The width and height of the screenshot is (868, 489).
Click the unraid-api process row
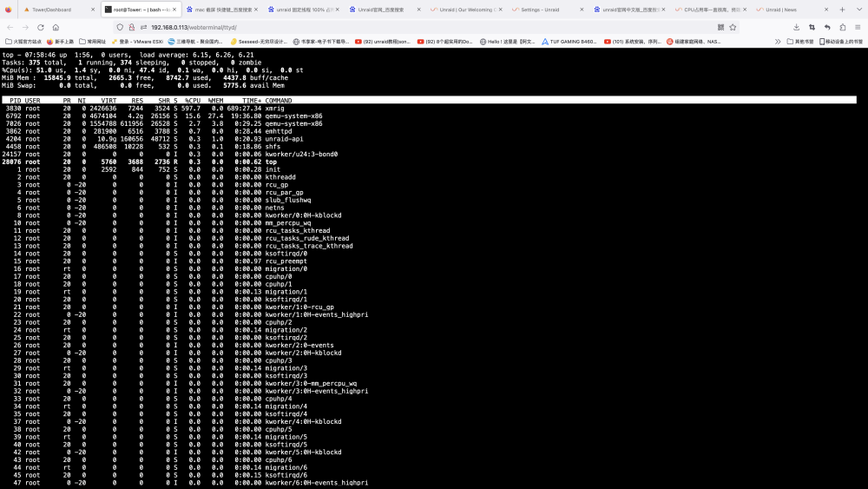pos(429,139)
